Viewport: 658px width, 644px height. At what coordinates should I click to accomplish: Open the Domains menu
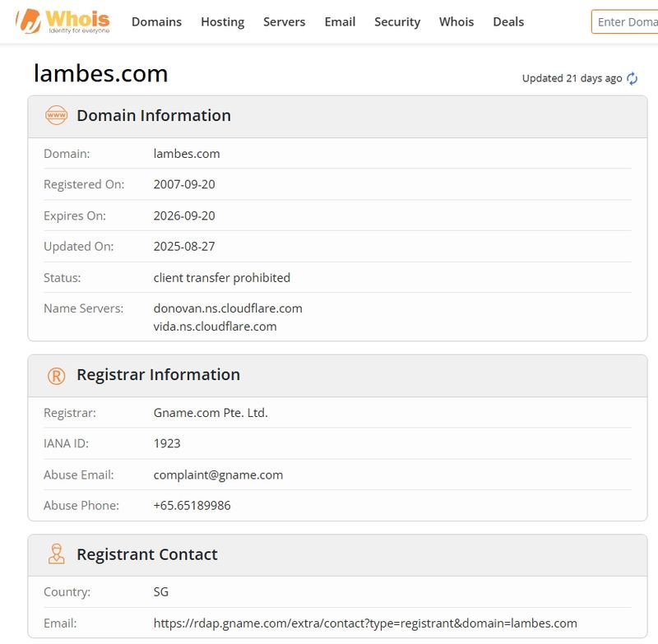[156, 22]
